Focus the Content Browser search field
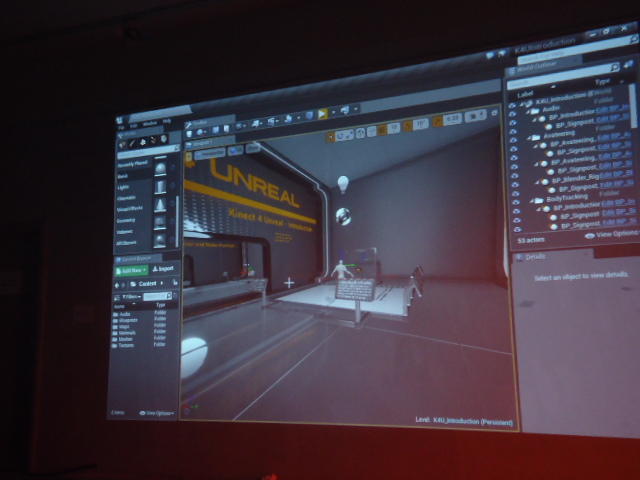The image size is (640, 480). [156, 295]
